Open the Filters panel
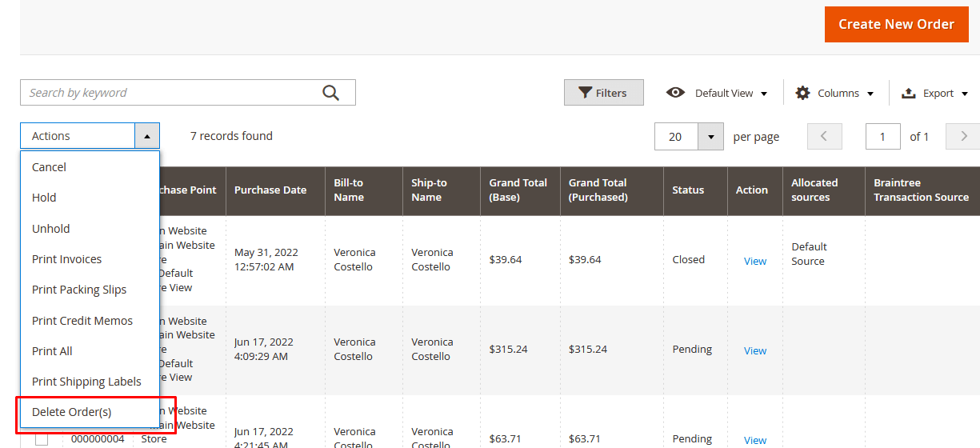The image size is (980, 448). coord(603,93)
